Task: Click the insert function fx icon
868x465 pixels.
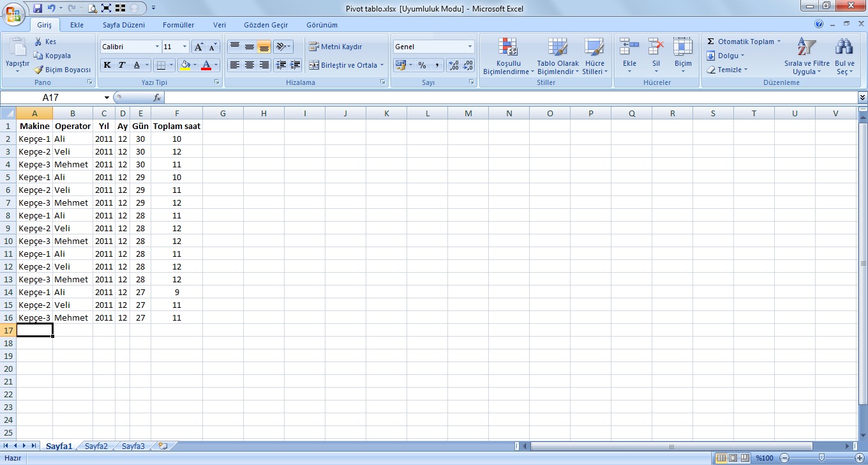Action: click(157, 98)
